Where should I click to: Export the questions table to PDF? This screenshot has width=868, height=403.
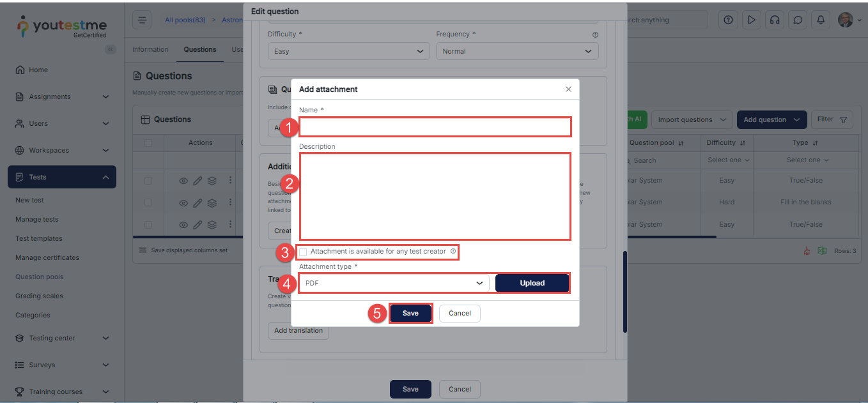point(807,251)
